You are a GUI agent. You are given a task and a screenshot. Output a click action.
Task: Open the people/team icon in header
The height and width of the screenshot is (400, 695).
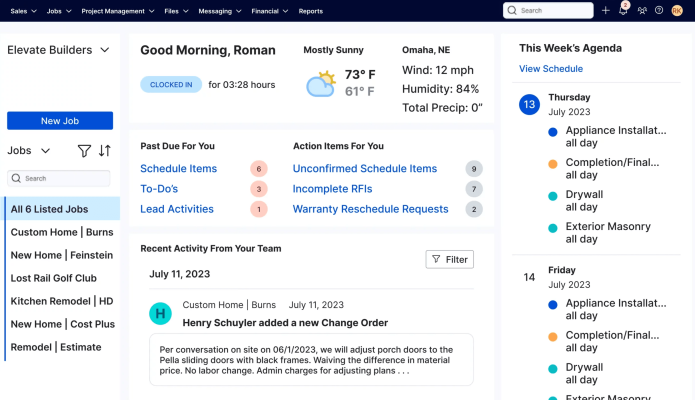point(641,10)
